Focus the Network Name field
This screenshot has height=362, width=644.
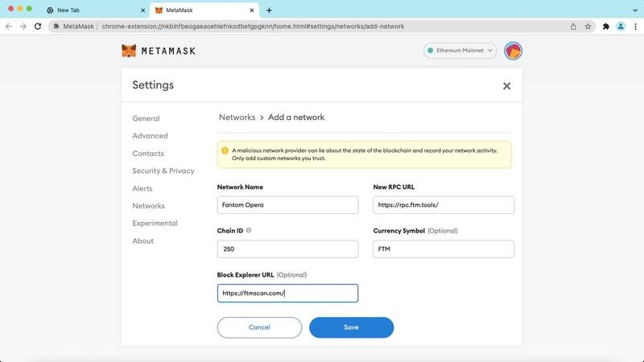coord(287,205)
